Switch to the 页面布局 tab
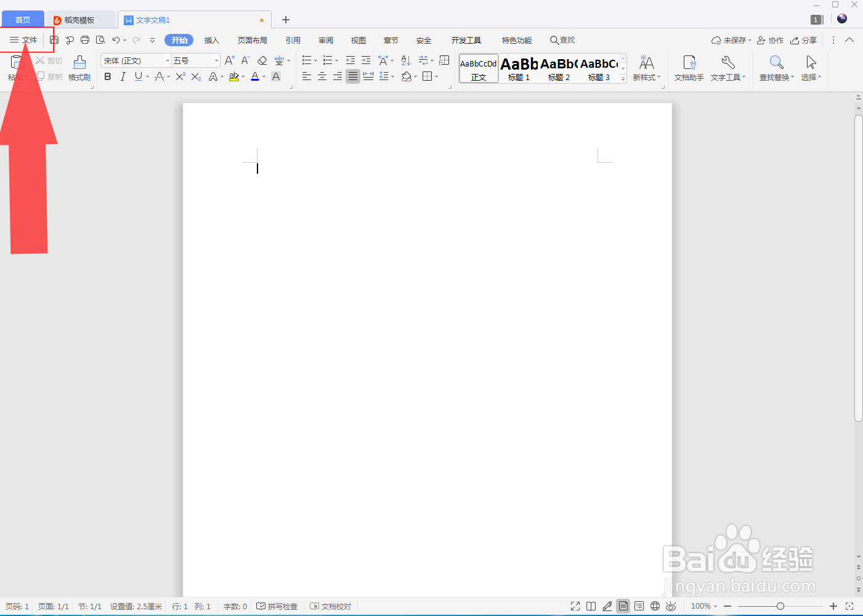Image resolution: width=863 pixels, height=616 pixels. pos(253,40)
